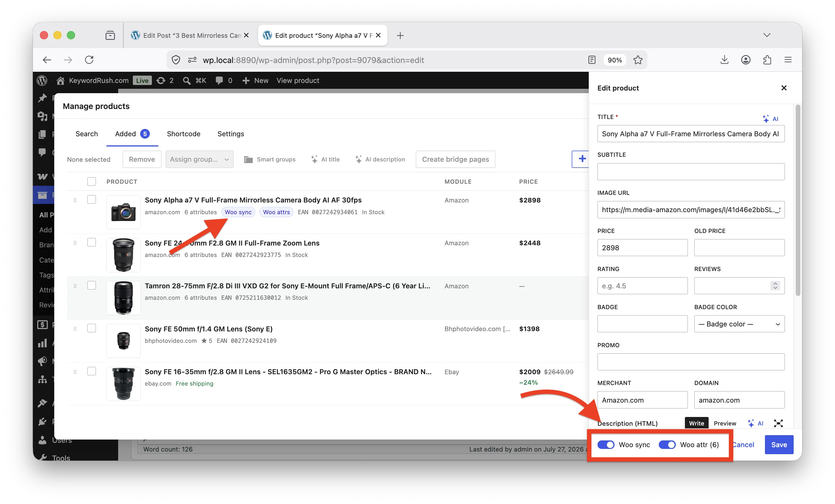Click the REVIEWS number stepper arrows
Image resolution: width=835 pixels, height=504 pixels.
click(x=775, y=286)
